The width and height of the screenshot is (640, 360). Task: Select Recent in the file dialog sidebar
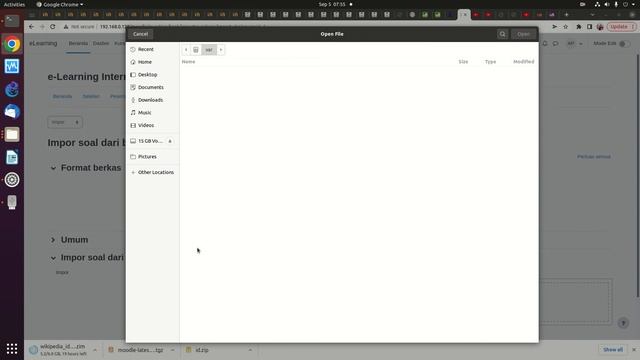pos(153,49)
